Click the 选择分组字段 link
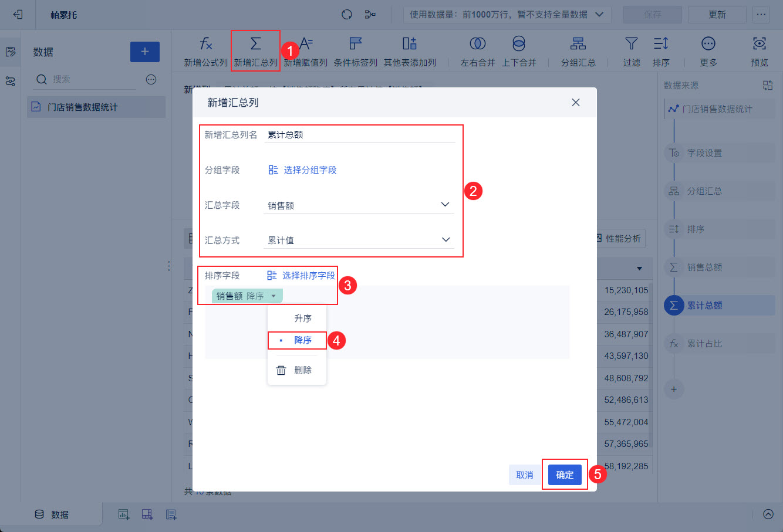Viewport: 783px width, 532px height. [302, 170]
